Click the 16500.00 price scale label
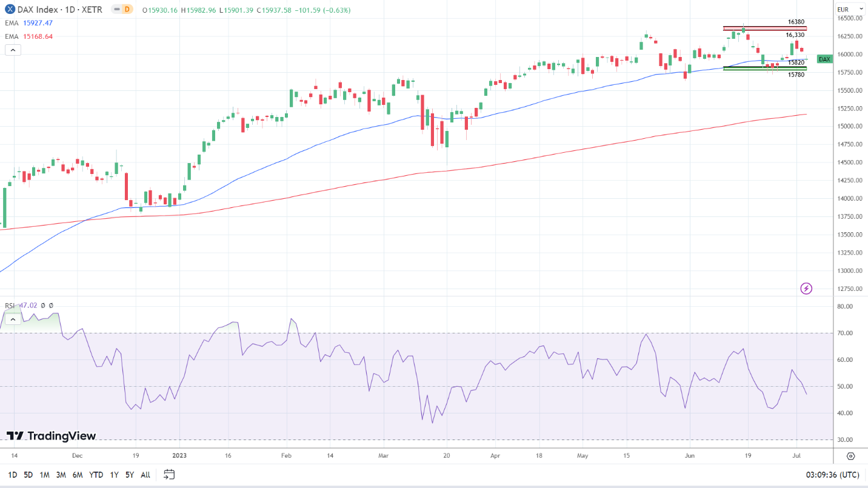 click(850, 19)
